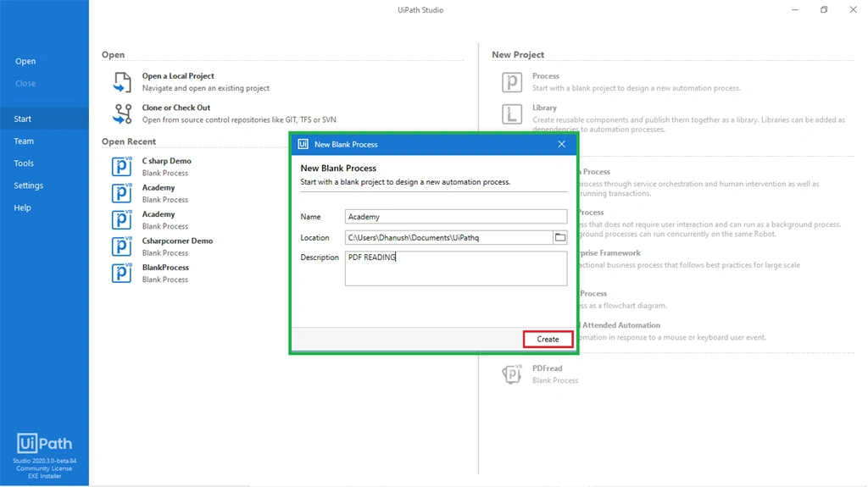Click the Process template icon
Image resolution: width=868 pixels, height=487 pixels.
pyautogui.click(x=511, y=82)
